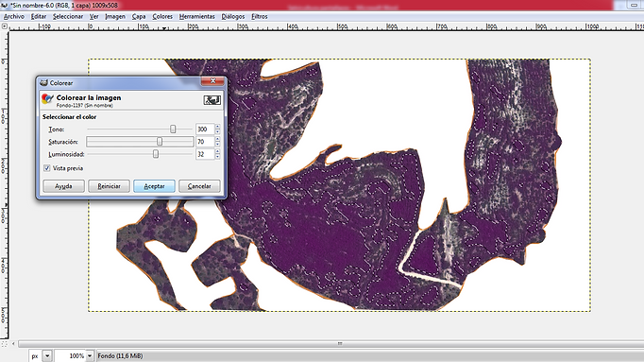The width and height of the screenshot is (644, 362).
Task: Click the Saturación value field showing 70
Action: (205, 142)
